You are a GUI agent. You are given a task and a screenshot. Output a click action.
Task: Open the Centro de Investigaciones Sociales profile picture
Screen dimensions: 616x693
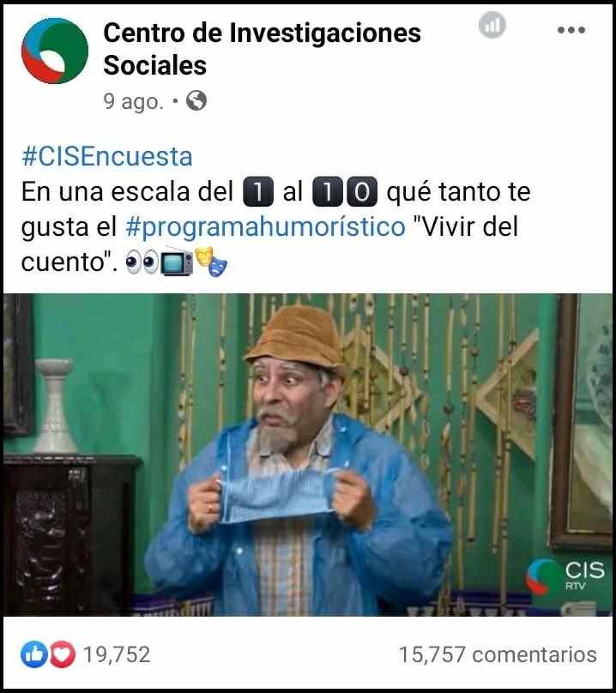click(55, 51)
